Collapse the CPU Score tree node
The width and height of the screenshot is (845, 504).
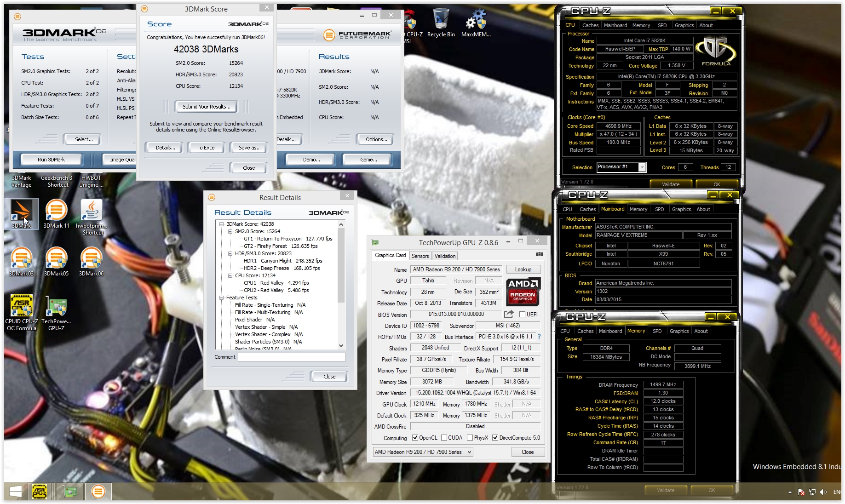(230, 276)
